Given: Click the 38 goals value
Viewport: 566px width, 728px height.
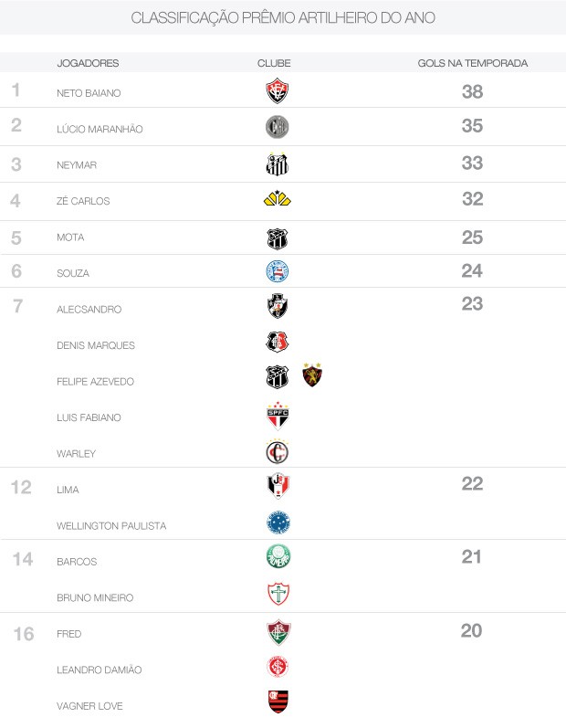Looking at the screenshot, I should [472, 91].
